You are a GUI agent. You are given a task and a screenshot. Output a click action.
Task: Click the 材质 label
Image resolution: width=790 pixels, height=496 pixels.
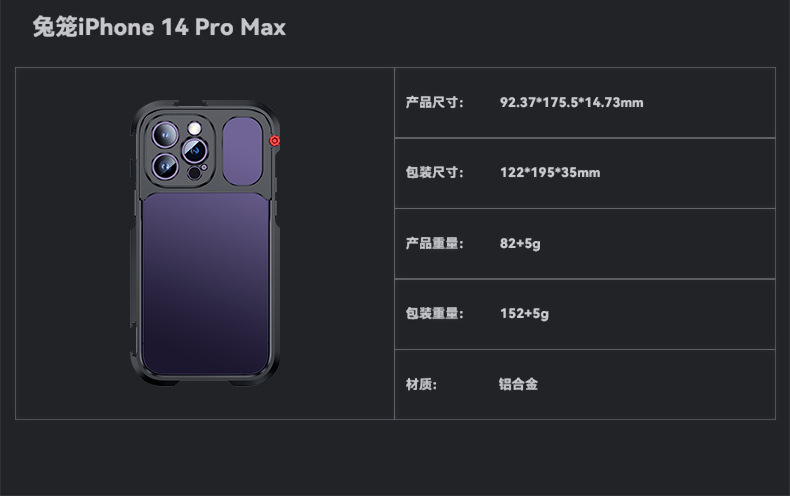tap(421, 385)
